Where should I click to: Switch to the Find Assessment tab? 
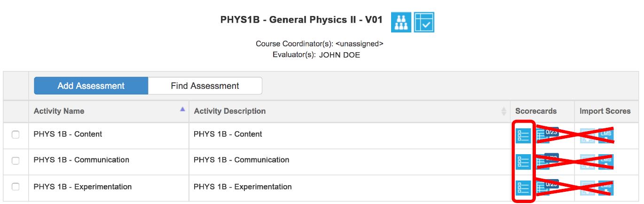(205, 86)
